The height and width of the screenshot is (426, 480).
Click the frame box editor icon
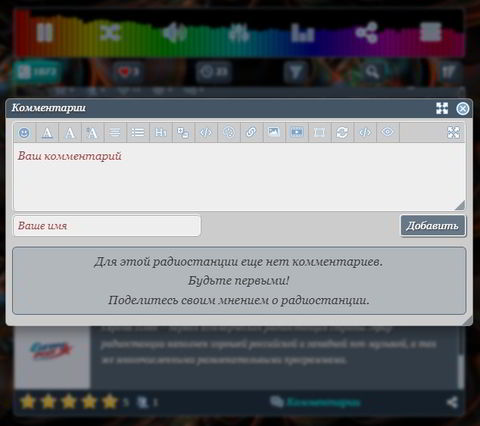(x=319, y=133)
